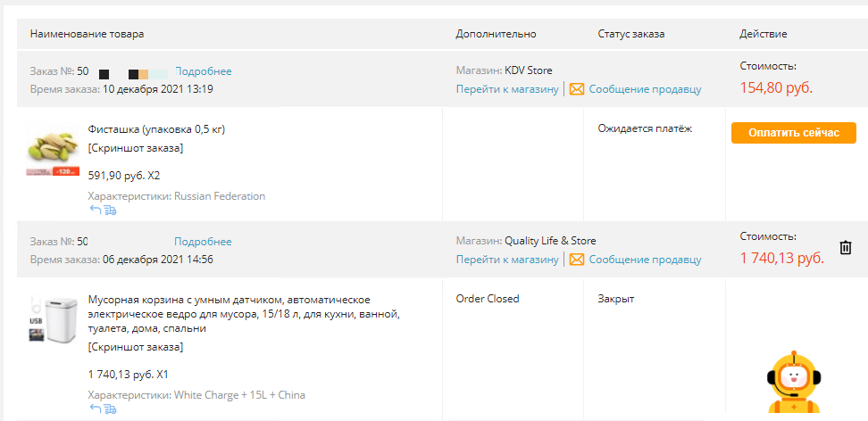Open the robot support chat assistant
This screenshot has width=868, height=421.
coord(794,382)
